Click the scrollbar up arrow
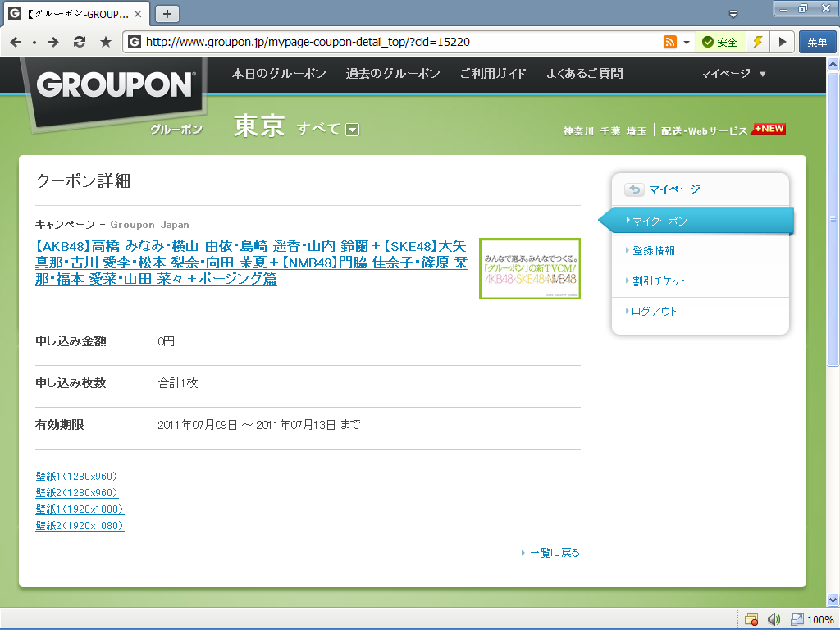Viewport: 840px width, 630px height. tap(833, 64)
